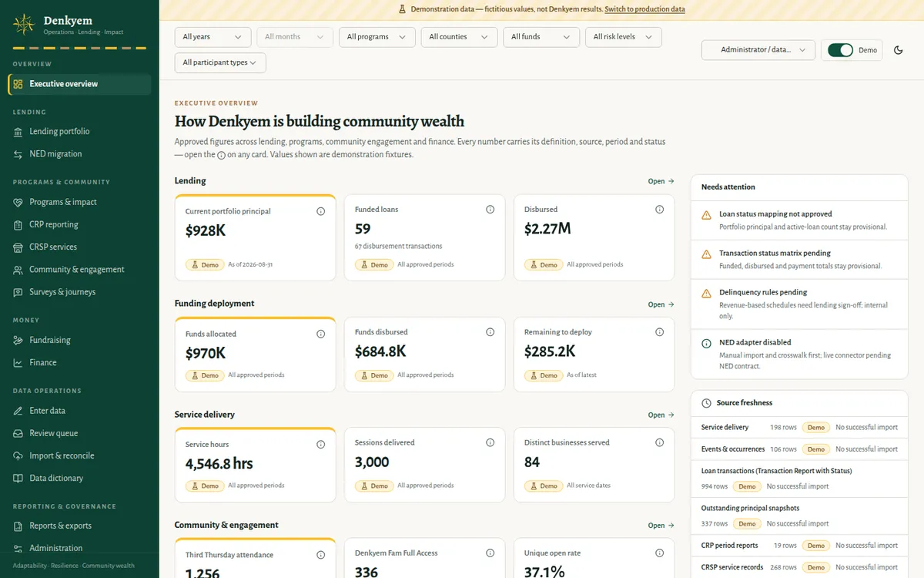
Task: Click the CRP period reports row
Action: click(799, 546)
